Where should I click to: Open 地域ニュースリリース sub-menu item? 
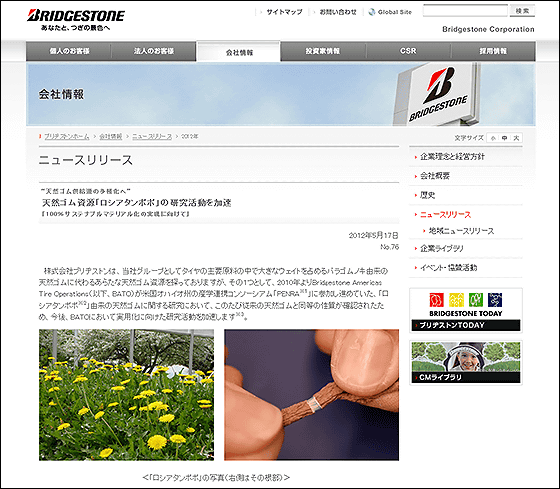pyautogui.click(x=461, y=231)
